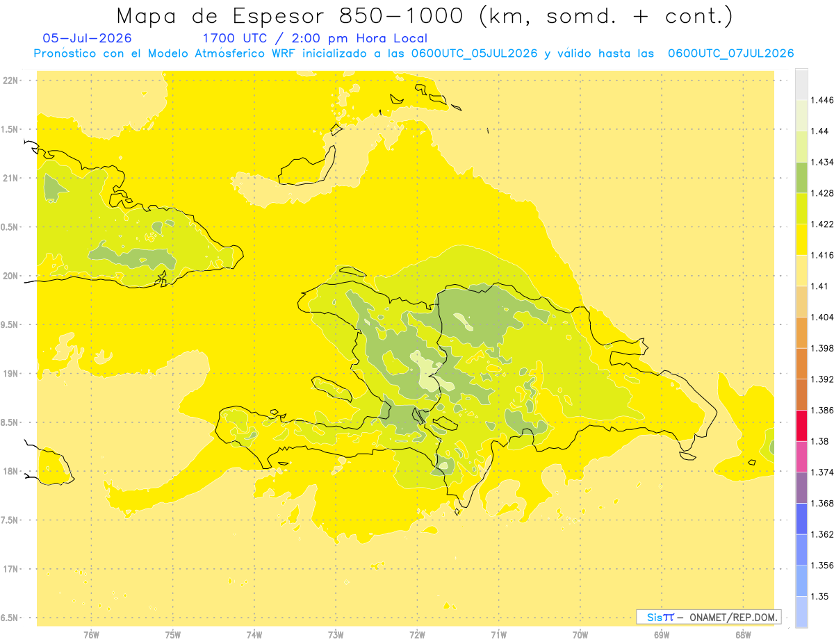The height and width of the screenshot is (644, 834).
Task: Click the latitude label 18N
Action: pyautogui.click(x=10, y=472)
